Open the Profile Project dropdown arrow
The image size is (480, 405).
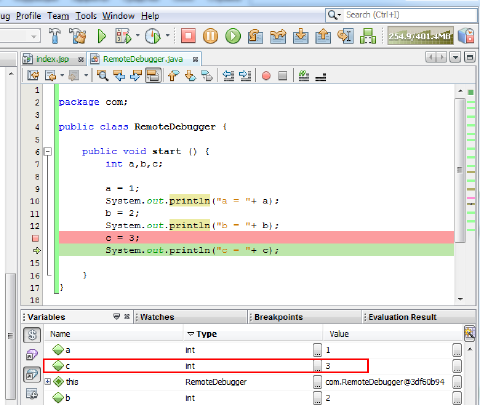click(167, 35)
